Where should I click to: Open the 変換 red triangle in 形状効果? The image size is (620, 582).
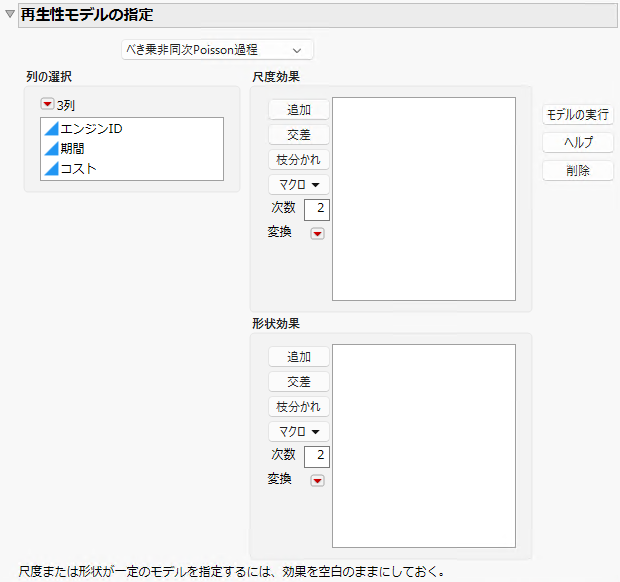(317, 480)
